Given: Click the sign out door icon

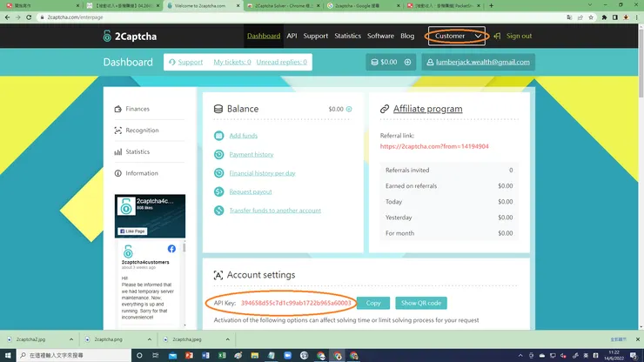Looking at the screenshot, I should click(x=498, y=36).
